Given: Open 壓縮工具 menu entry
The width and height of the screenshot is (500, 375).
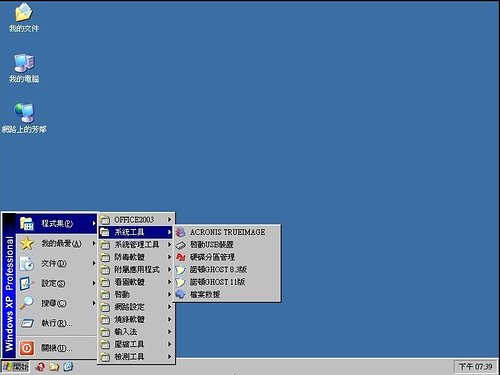Looking at the screenshot, I should coord(136,344).
